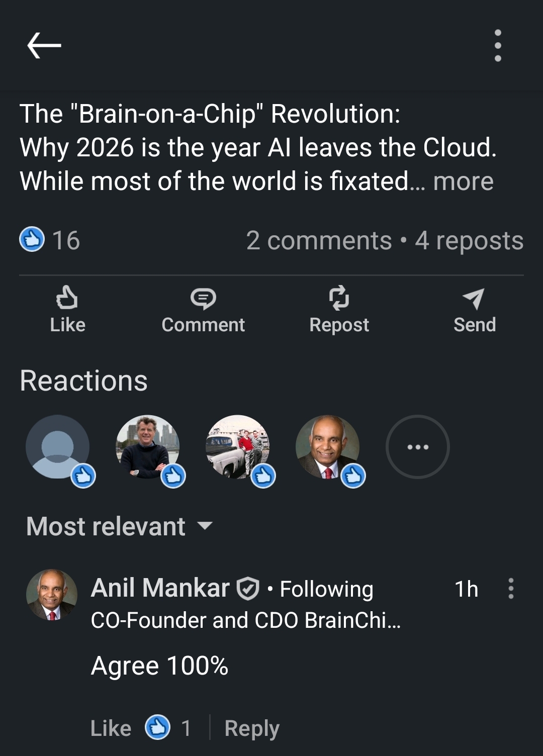Show all reactions with the ellipsis circle
The width and height of the screenshot is (543, 756).
pos(417,446)
